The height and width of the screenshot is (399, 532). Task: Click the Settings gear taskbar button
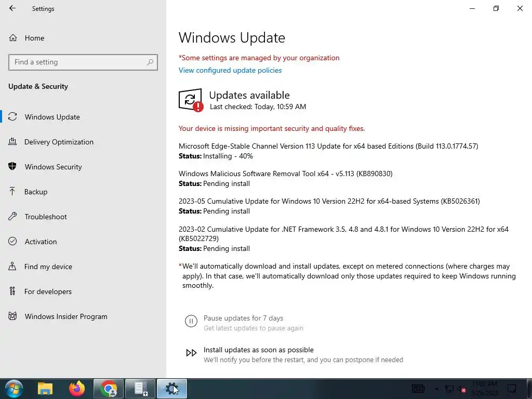point(171,389)
